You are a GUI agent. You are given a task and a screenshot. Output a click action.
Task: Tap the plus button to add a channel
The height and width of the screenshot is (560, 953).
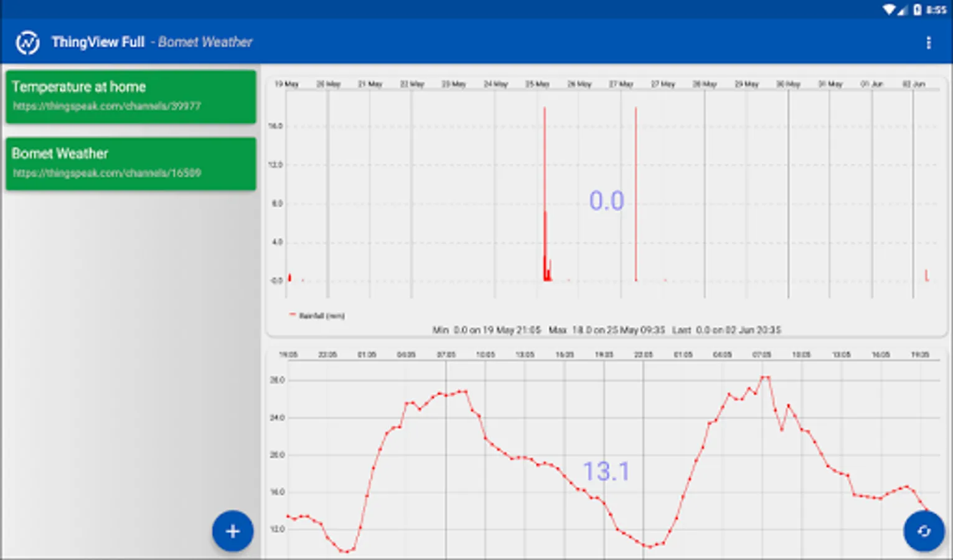pyautogui.click(x=233, y=531)
